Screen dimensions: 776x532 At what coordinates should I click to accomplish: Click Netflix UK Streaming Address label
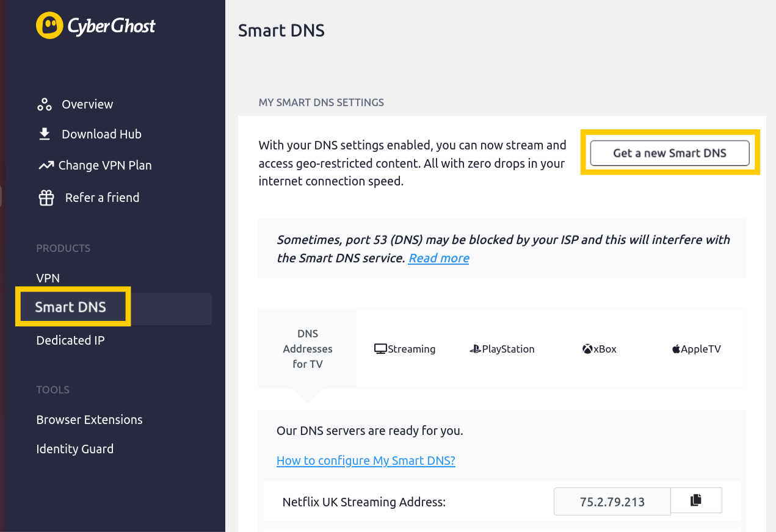coord(364,502)
